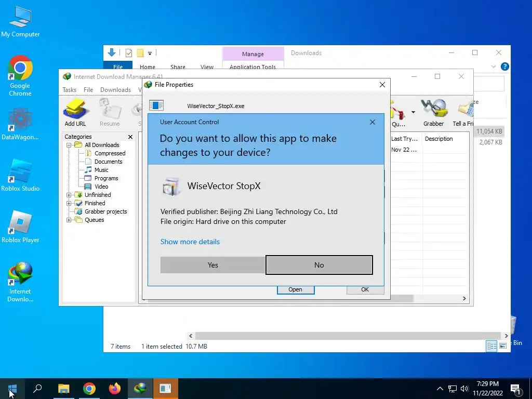Click the Resume toolbar icon
532x399 pixels.
tap(110, 113)
